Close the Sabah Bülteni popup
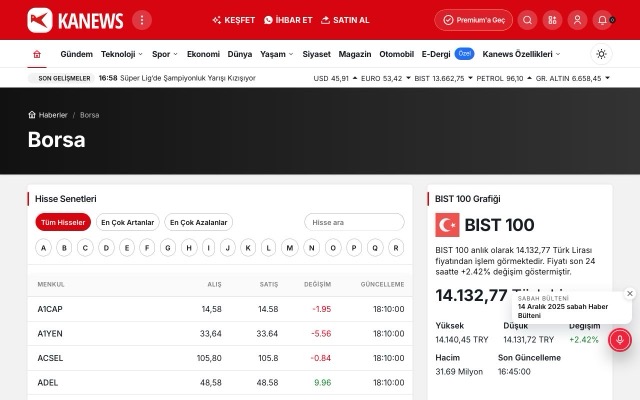640x400 pixels. 630,293
